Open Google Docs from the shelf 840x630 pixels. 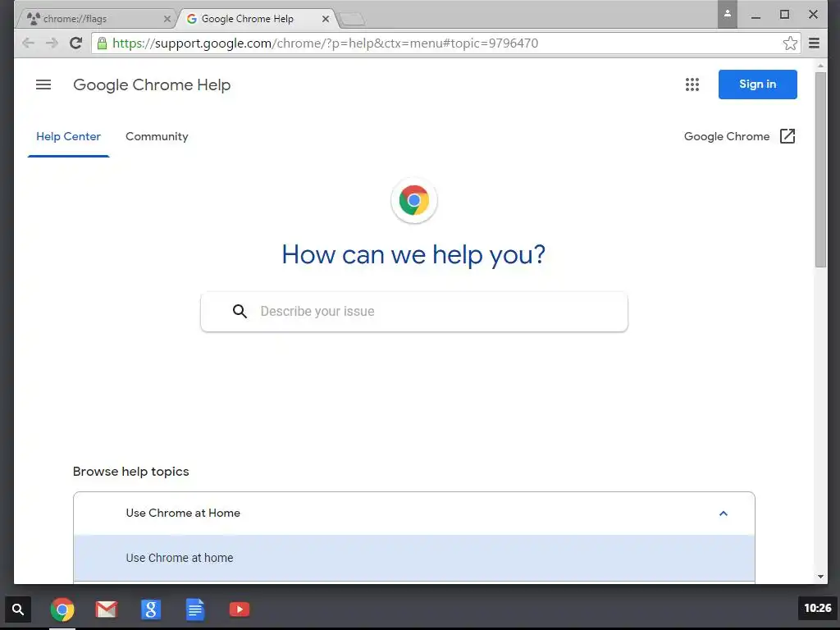point(195,609)
